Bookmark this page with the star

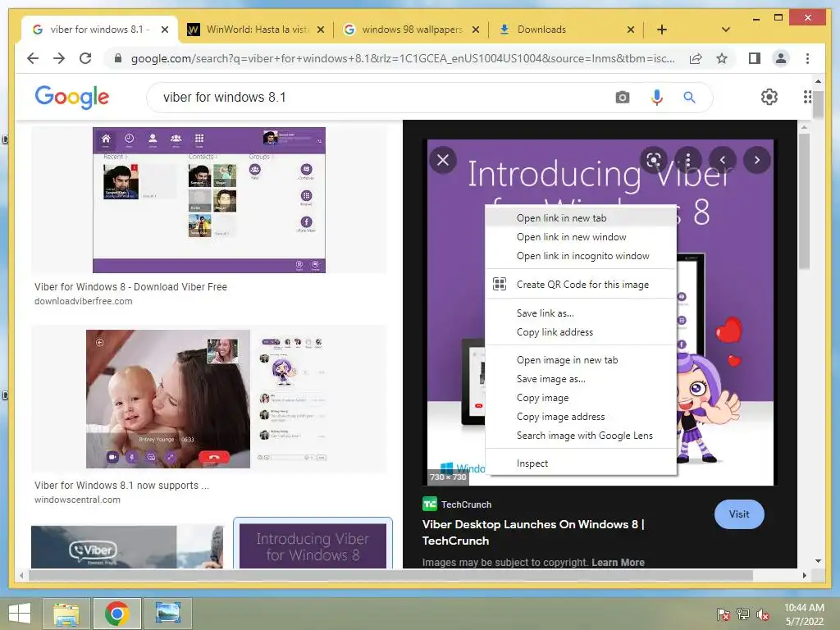(x=722, y=58)
